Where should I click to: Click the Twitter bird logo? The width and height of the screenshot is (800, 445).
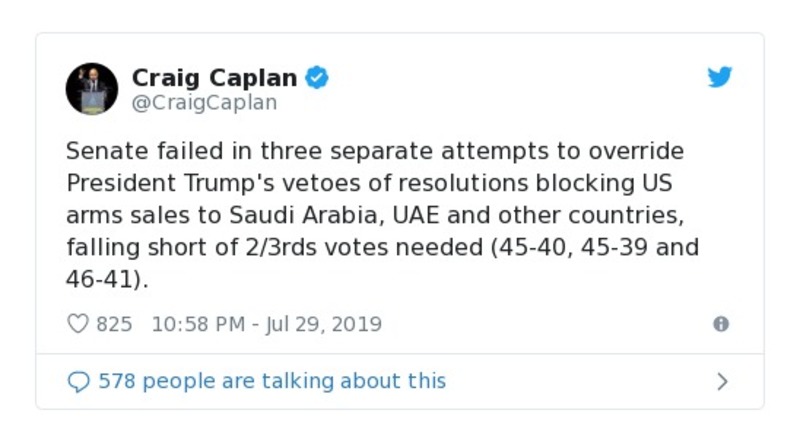tap(720, 78)
